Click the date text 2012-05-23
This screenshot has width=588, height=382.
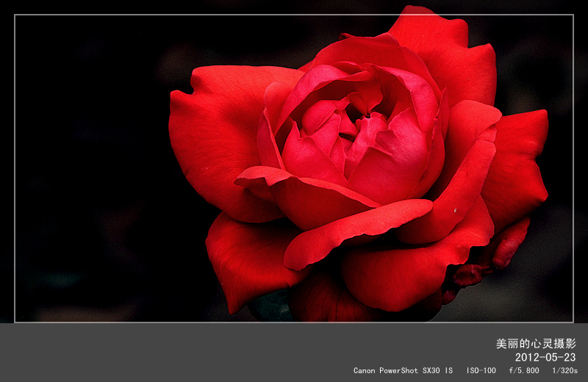(x=545, y=357)
